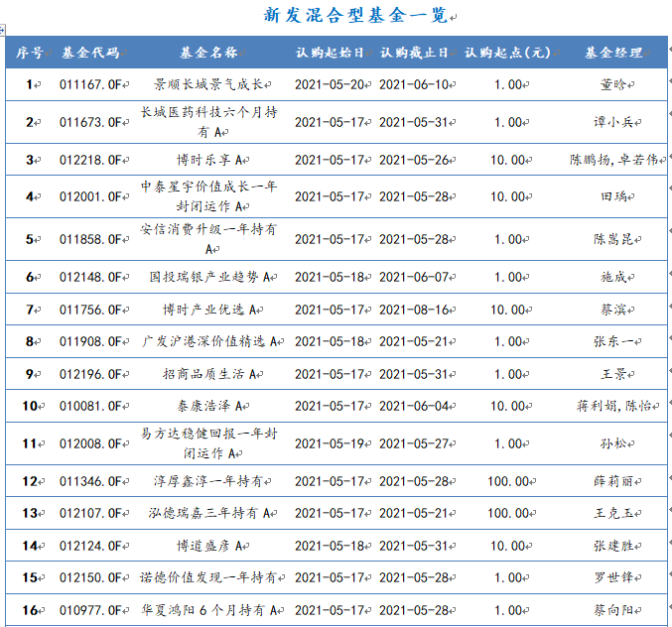Select the title 新发混合型基金一览
Viewport: 672px width, 627px height.
[x=355, y=16]
